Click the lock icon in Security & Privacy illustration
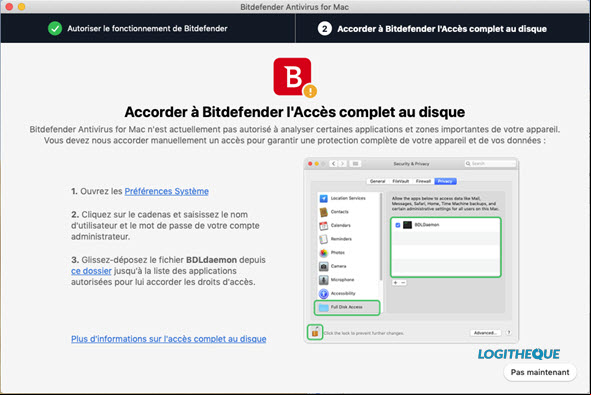The width and height of the screenshot is (591, 395). tap(315, 332)
